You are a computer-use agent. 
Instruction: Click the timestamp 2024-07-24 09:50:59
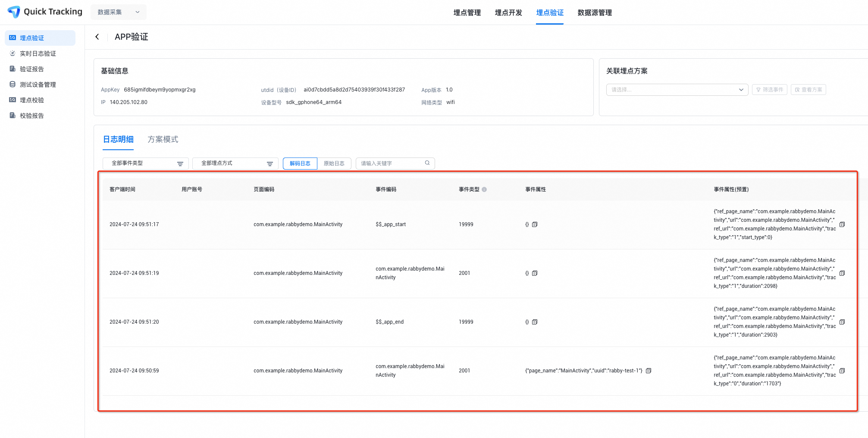pos(134,371)
